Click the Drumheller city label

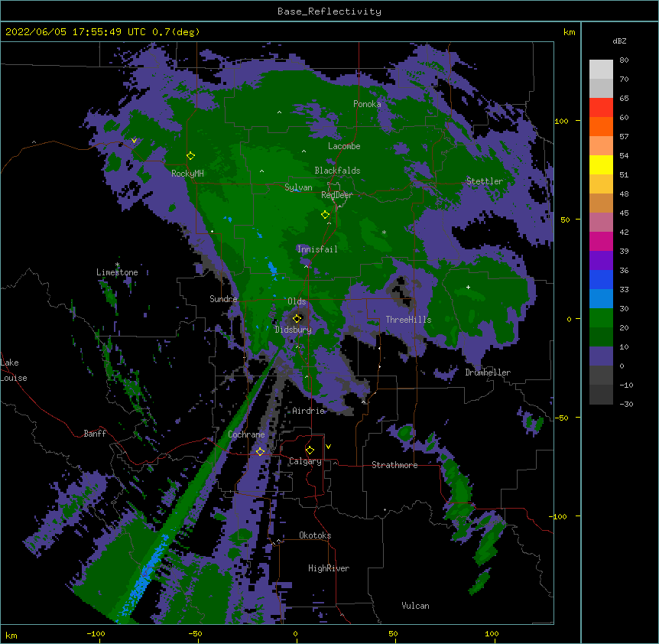(x=488, y=372)
